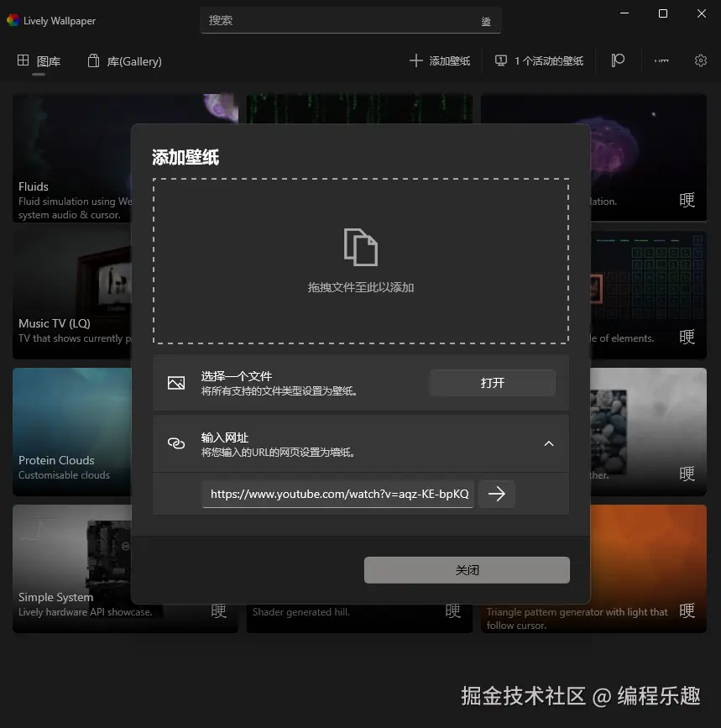
Task: Submit the YouTube URL with the arrow button
Action: coord(497,494)
